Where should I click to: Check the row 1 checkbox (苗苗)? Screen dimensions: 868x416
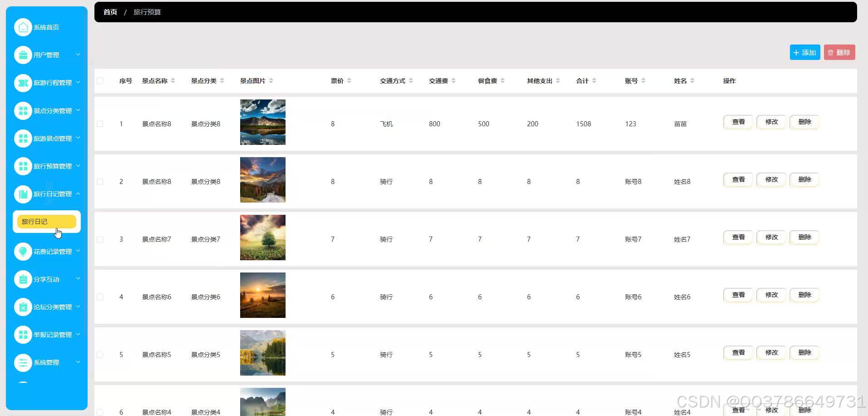(100, 124)
